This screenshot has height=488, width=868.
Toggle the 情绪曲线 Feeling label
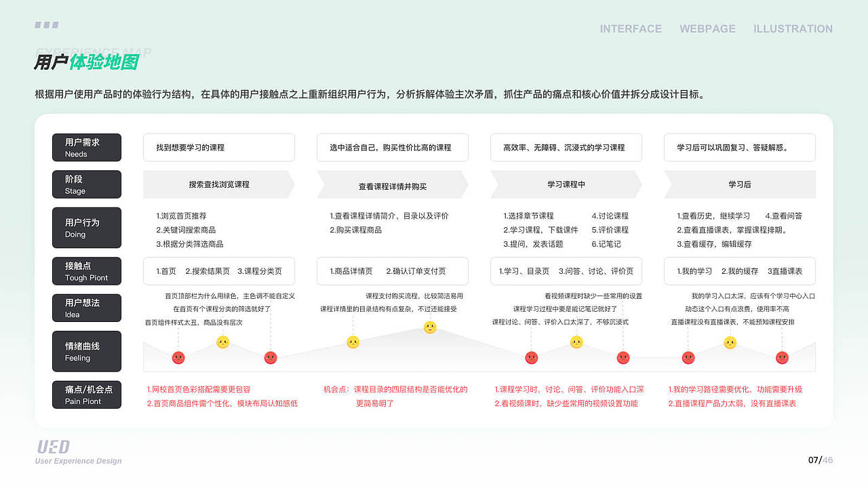[86, 351]
